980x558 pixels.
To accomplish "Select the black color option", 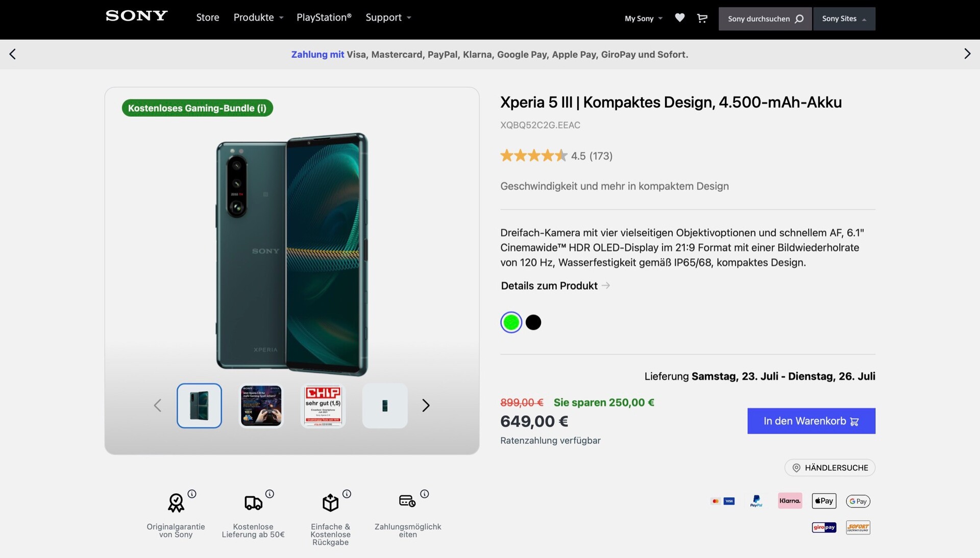I will pyautogui.click(x=533, y=322).
